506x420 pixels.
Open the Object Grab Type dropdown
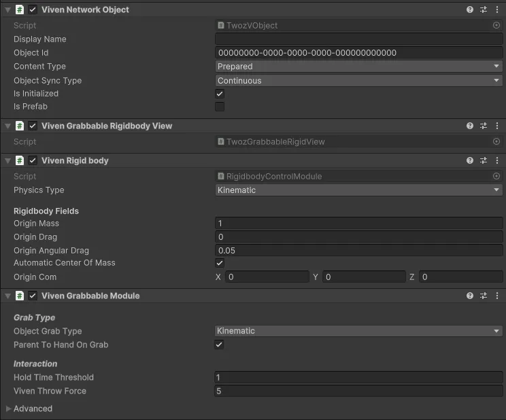pyautogui.click(x=358, y=331)
